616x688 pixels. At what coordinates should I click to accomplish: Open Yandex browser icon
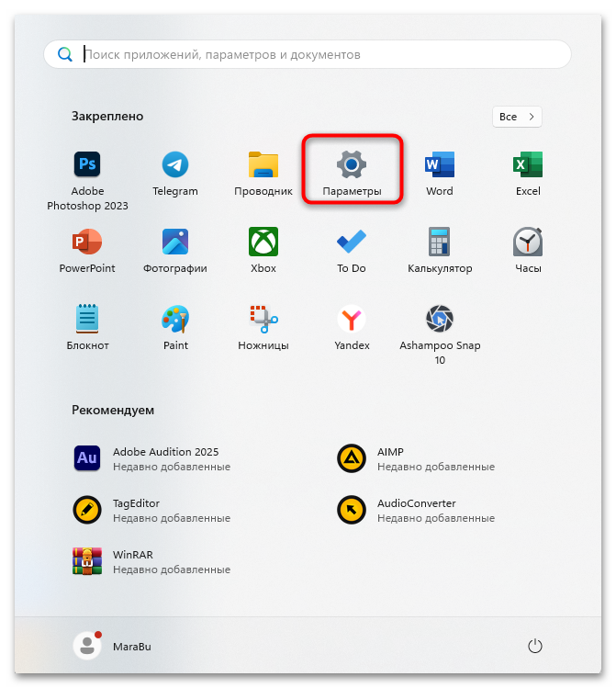(352, 319)
